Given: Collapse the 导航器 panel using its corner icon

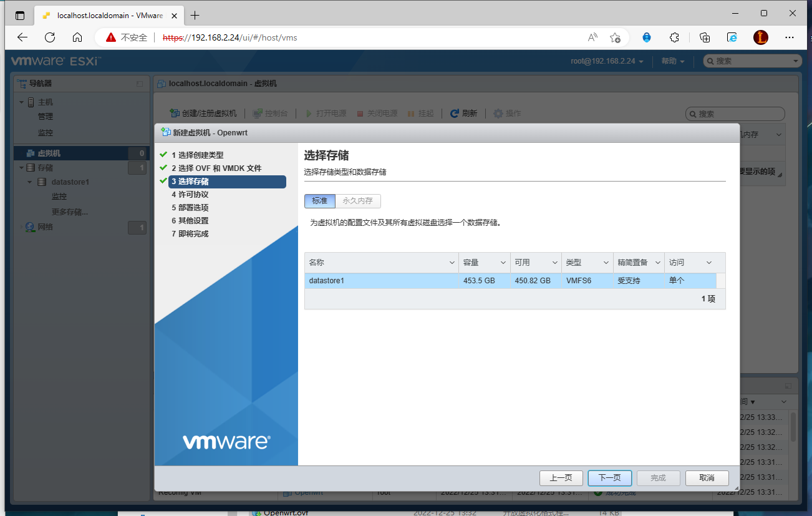Looking at the screenshot, I should 140,84.
